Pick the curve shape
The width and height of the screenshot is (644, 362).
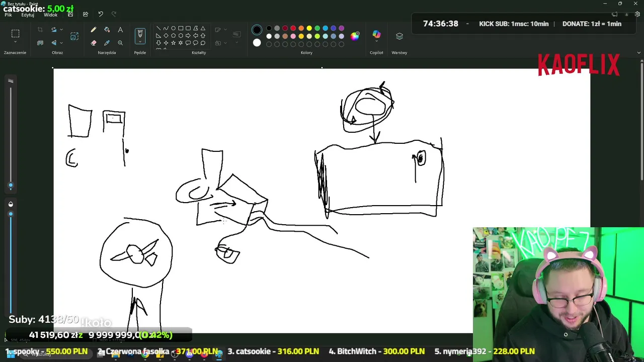tap(166, 28)
